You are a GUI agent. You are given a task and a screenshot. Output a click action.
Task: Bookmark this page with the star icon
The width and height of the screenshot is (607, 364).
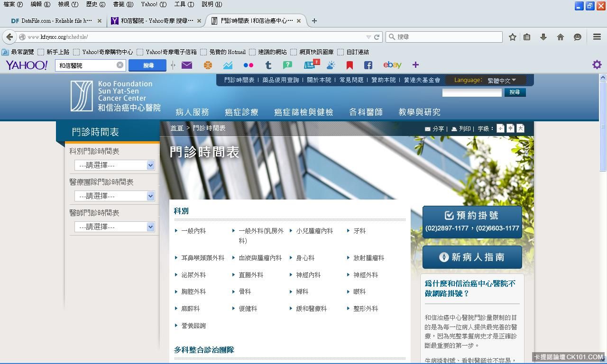(513, 37)
